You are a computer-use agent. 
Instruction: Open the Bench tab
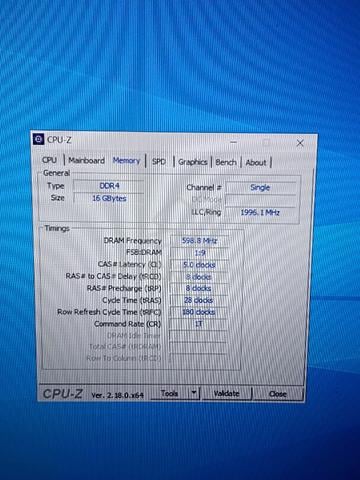pyautogui.click(x=226, y=162)
